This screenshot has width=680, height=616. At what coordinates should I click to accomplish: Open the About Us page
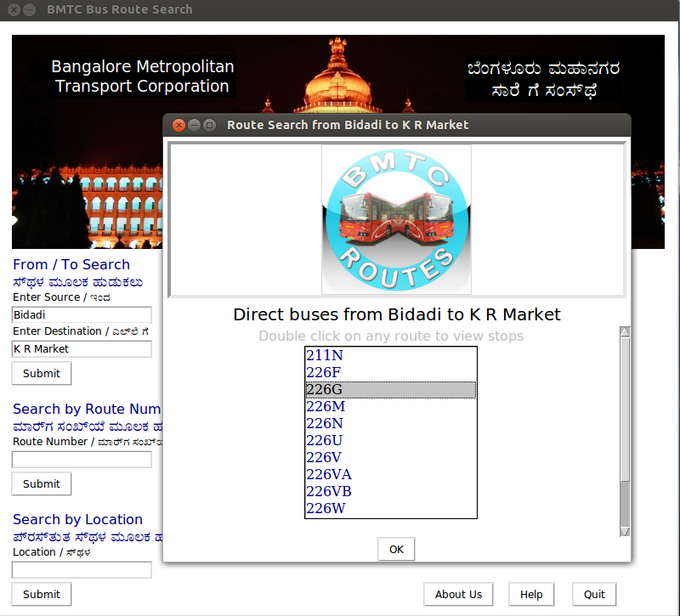[x=458, y=594]
